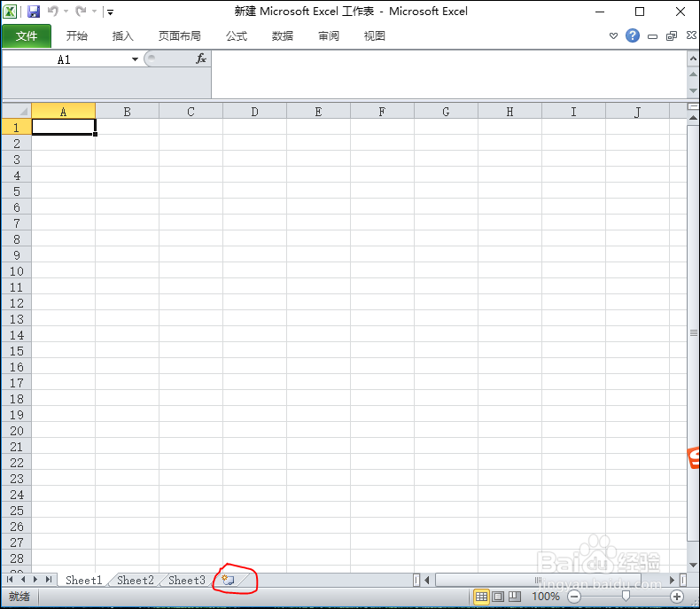The height and width of the screenshot is (609, 700).
Task: Click inside the formula bar input
Action: [x=448, y=74]
